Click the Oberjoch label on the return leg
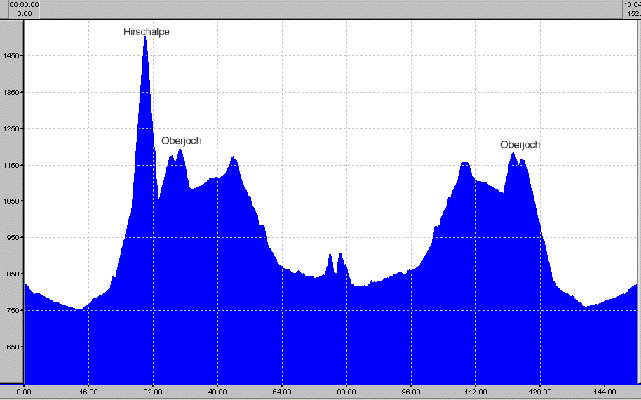Viewport: 641px width, 400px height. click(520, 145)
